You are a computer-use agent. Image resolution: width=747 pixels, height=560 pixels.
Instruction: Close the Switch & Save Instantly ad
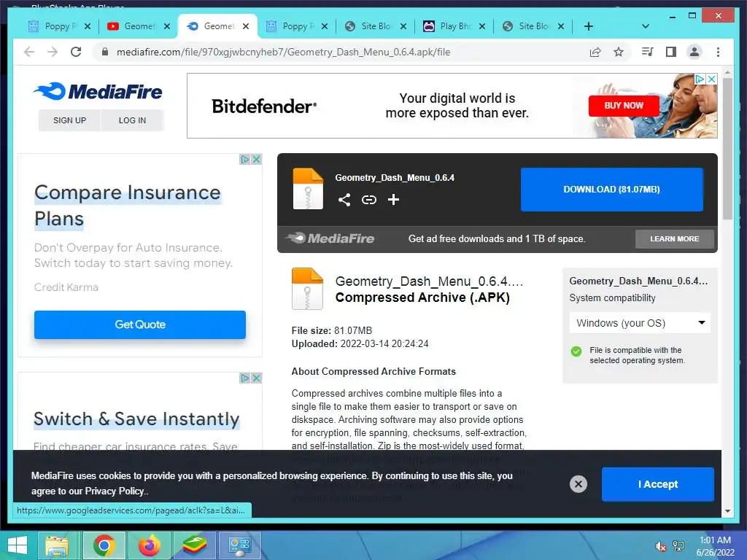[x=256, y=378]
